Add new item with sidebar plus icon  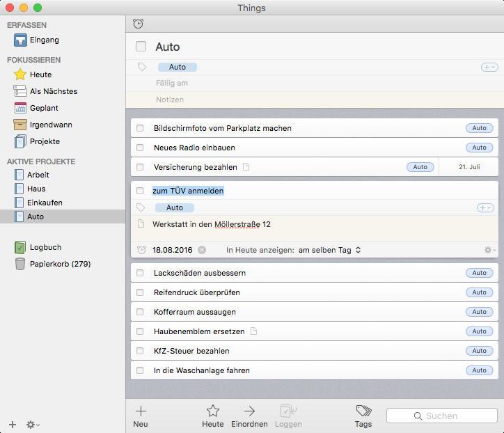(x=13, y=425)
